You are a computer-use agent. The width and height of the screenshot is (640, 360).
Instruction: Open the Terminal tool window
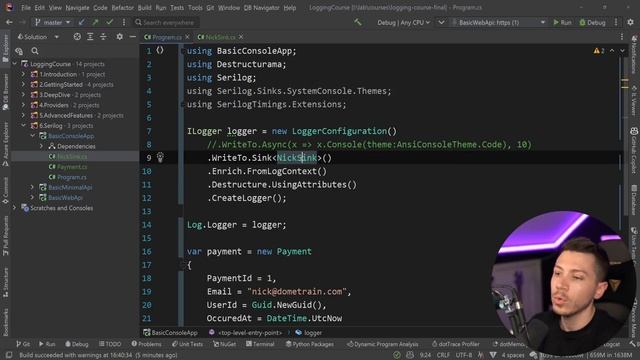(260, 344)
